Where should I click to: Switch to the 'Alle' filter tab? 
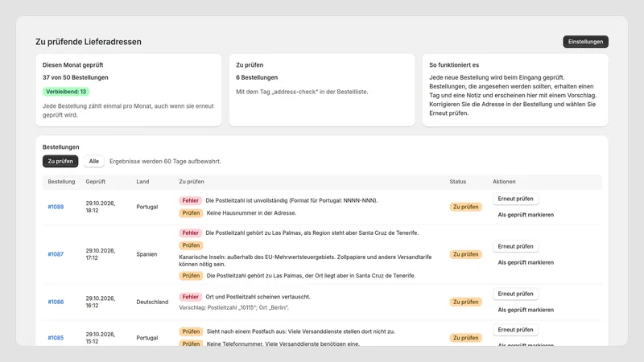[93, 162]
